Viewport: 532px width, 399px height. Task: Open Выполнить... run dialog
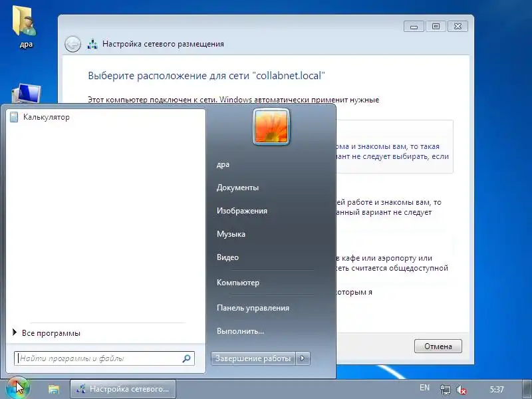click(x=240, y=331)
